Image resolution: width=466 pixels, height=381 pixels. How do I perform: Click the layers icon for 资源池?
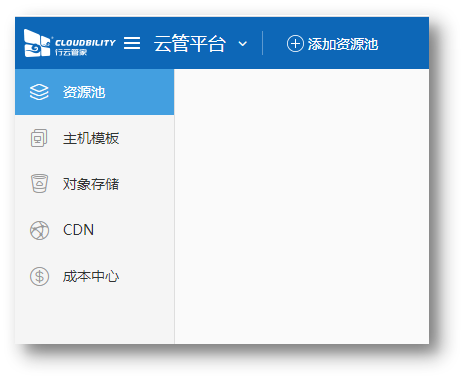pos(39,92)
